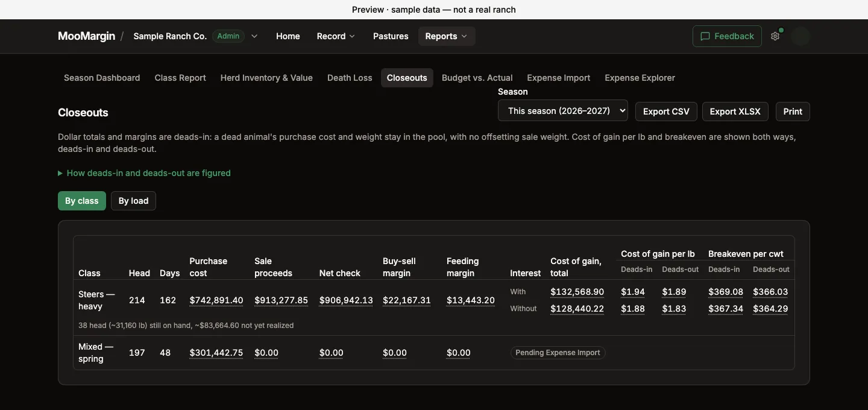
Task: Open Herd Inventory & Value tab
Action: (x=266, y=78)
